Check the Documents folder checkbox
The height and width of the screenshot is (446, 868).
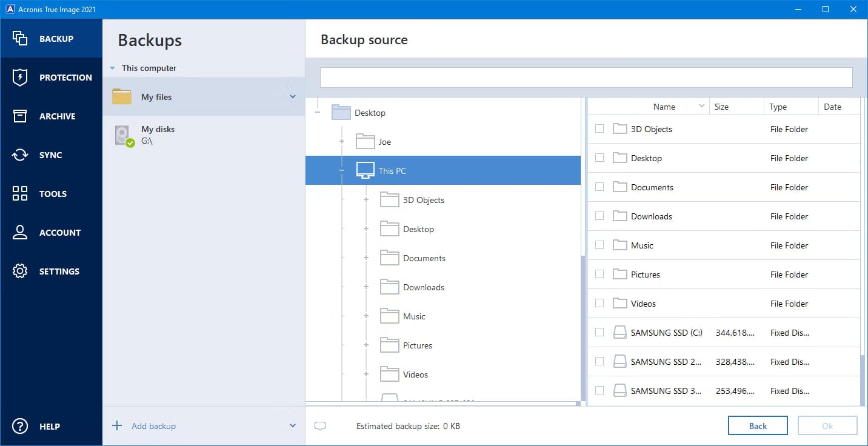(599, 187)
